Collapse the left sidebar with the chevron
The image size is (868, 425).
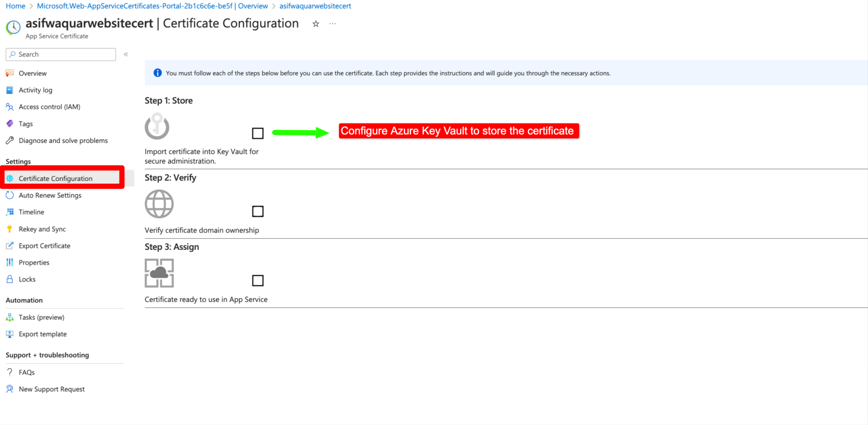point(126,54)
